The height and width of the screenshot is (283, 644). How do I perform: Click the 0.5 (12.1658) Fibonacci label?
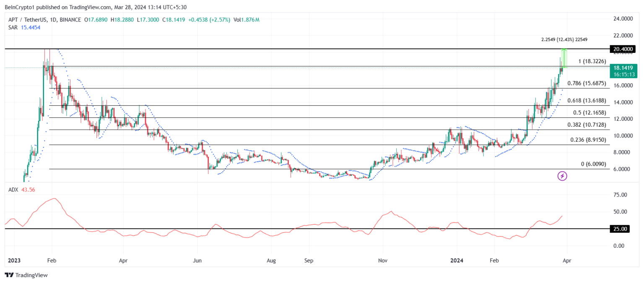coord(589,113)
